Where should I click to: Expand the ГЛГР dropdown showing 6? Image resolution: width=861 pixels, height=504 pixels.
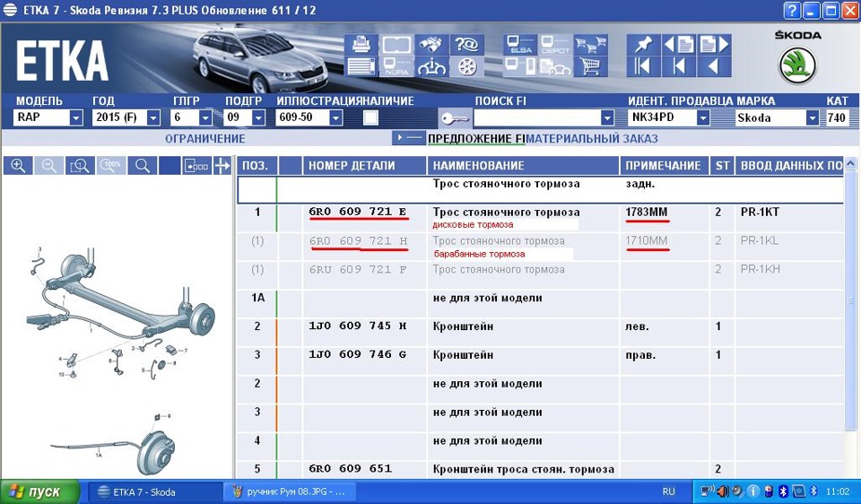[x=205, y=117]
